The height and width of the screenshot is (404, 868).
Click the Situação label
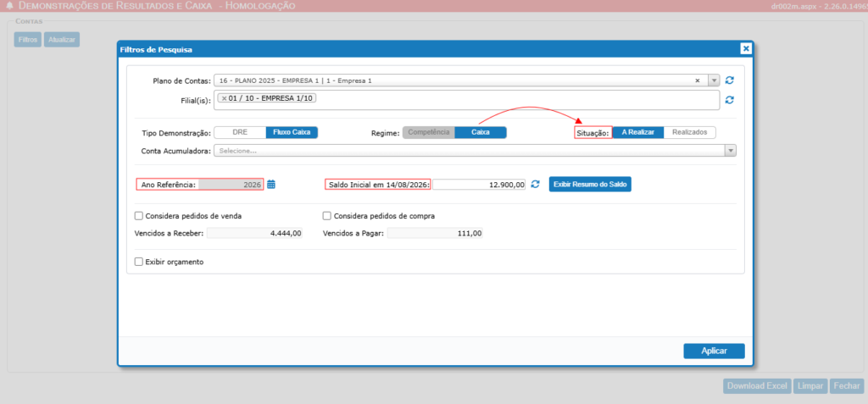(593, 133)
